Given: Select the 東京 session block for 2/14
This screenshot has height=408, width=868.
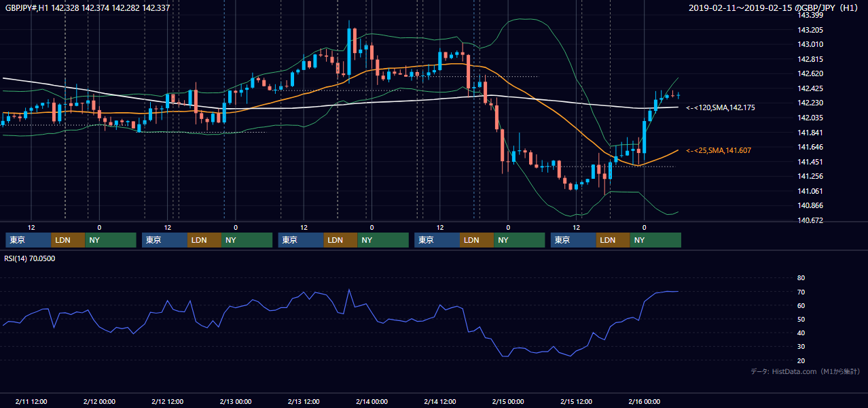Looking at the screenshot, I should pyautogui.click(x=437, y=240).
